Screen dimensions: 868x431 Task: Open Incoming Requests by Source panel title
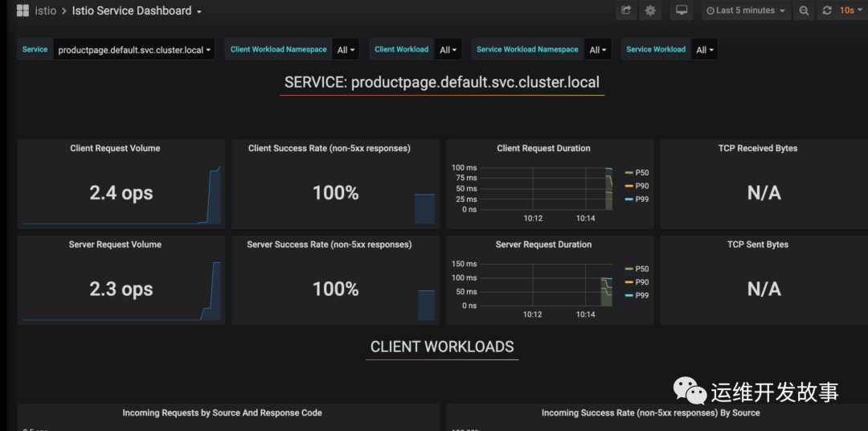(222, 413)
